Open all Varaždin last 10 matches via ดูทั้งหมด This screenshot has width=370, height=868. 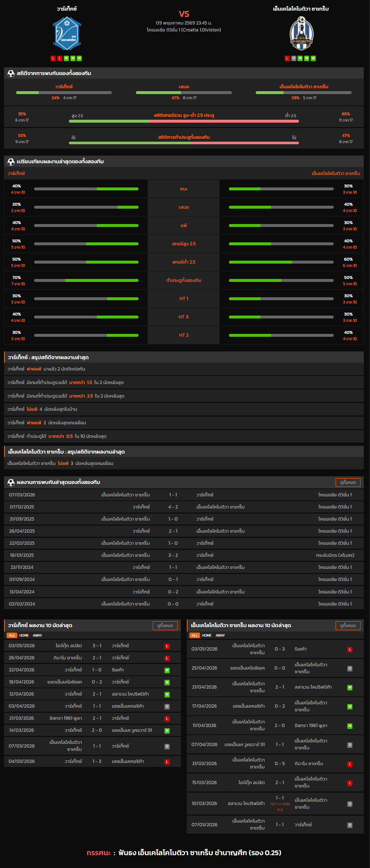coord(165,626)
